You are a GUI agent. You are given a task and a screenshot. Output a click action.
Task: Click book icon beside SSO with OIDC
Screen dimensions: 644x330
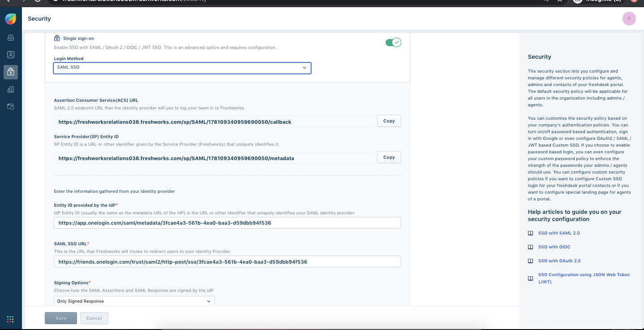pyautogui.click(x=530, y=247)
